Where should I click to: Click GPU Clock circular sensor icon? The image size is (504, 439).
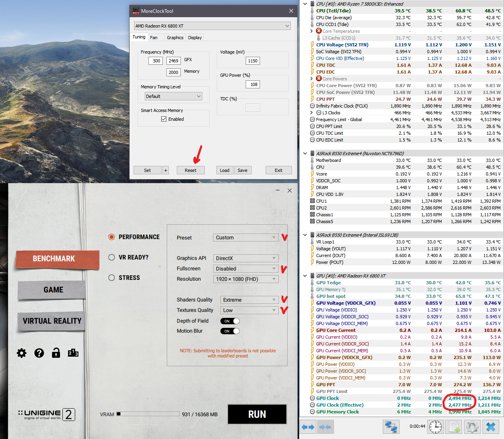(312, 398)
